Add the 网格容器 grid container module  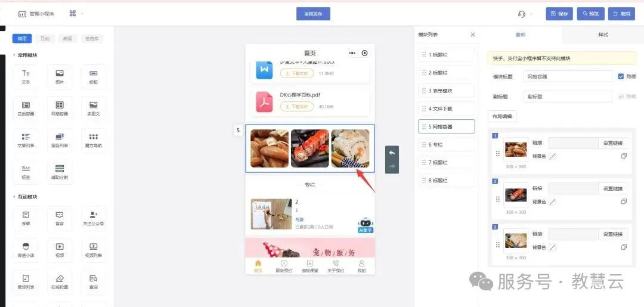(x=60, y=106)
